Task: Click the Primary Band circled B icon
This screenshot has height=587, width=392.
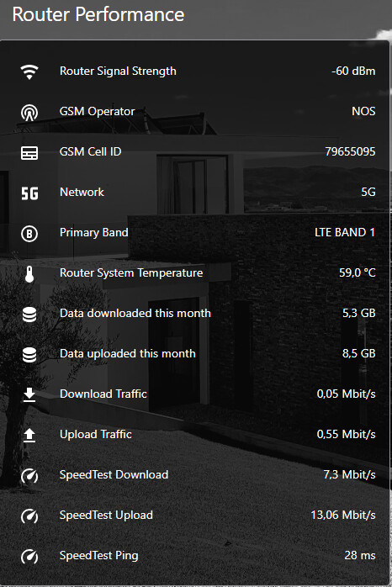Action: click(29, 234)
